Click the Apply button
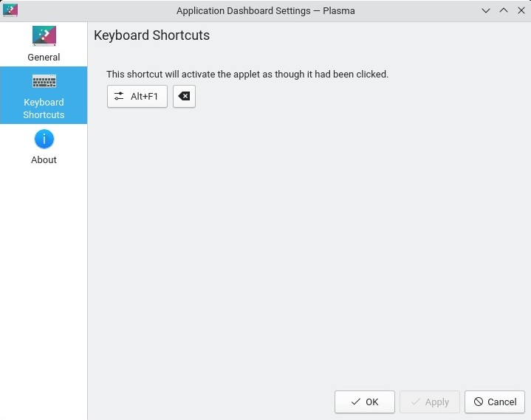531x420 pixels. [430, 402]
